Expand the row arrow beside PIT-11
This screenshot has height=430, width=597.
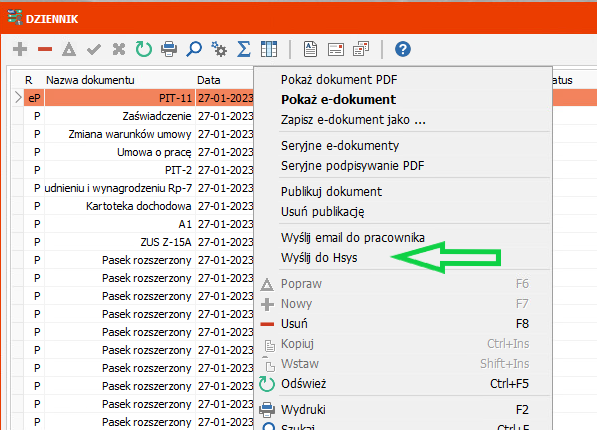(x=18, y=98)
